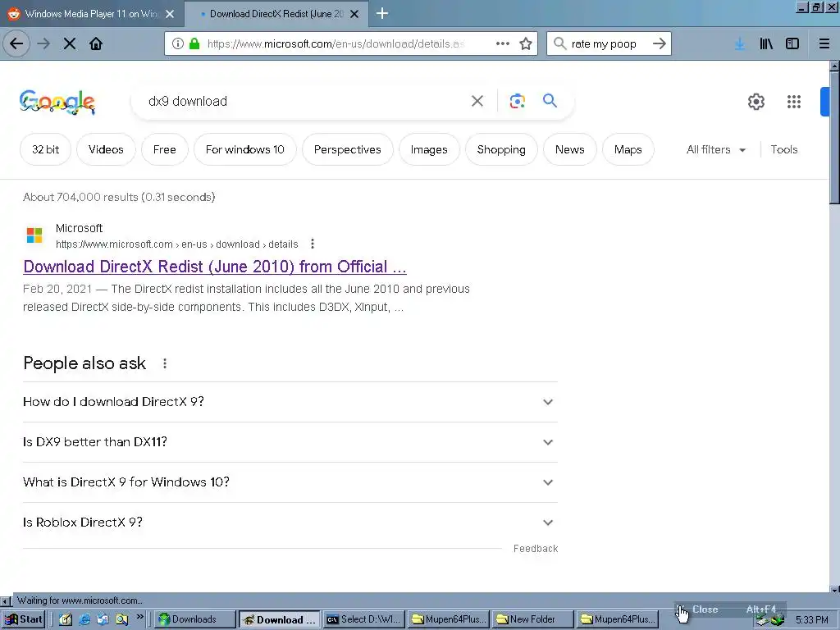Open the three-dot menu beside People also ask
This screenshot has width=840, height=630.
coord(165,363)
